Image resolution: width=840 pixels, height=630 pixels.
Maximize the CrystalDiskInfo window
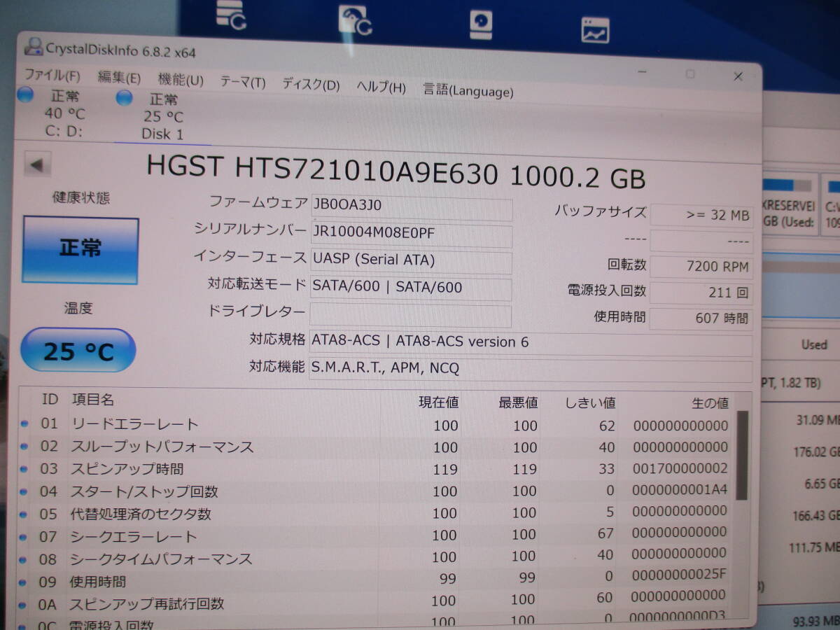690,73
